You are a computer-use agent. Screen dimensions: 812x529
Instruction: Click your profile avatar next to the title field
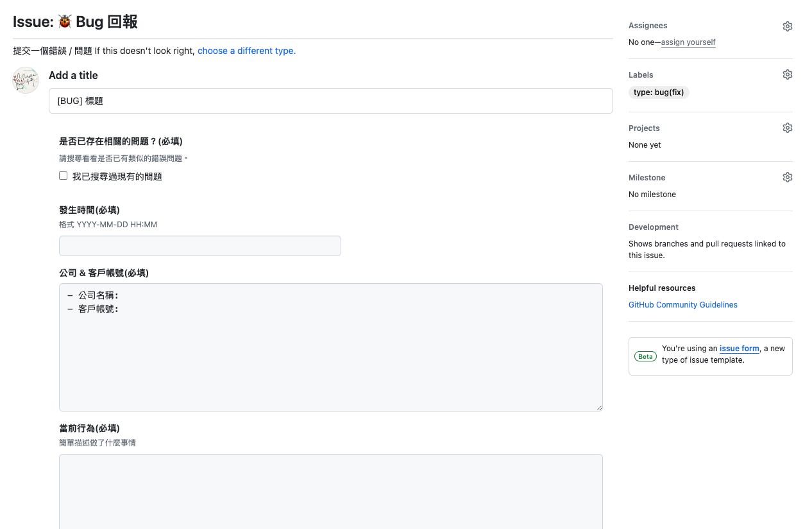click(x=25, y=80)
